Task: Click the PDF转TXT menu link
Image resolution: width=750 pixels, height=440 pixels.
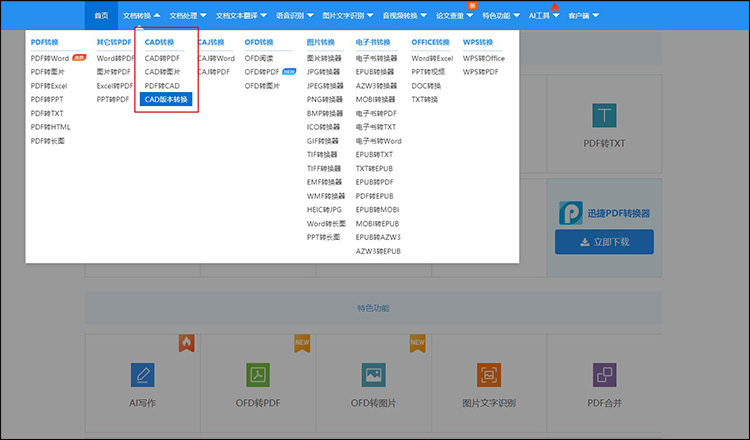Action: click(47, 113)
